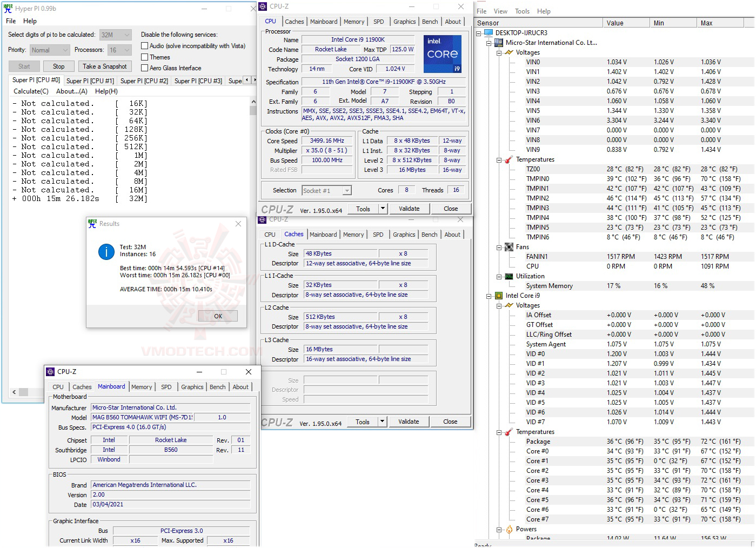Click the Hyper PI vertical scrollbar thumb

253,110
